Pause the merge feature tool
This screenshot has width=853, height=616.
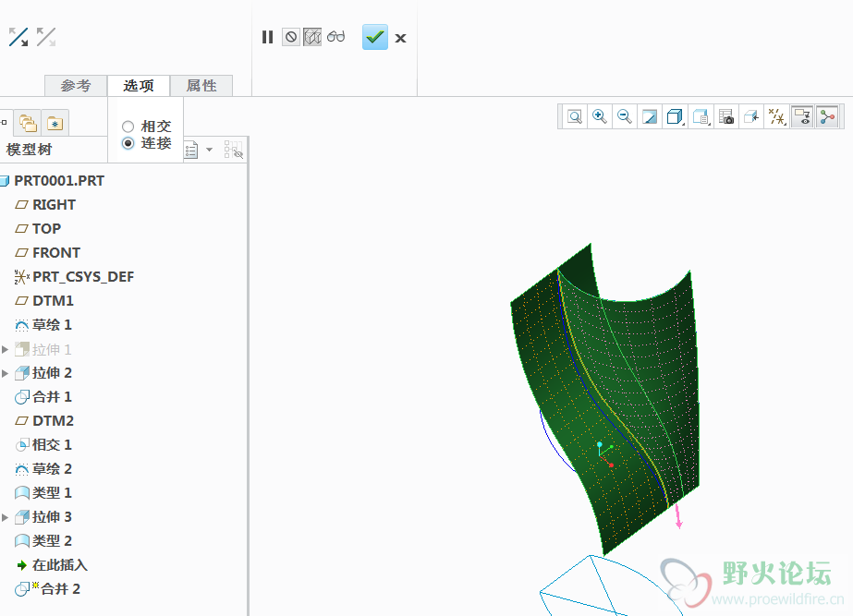click(x=267, y=37)
